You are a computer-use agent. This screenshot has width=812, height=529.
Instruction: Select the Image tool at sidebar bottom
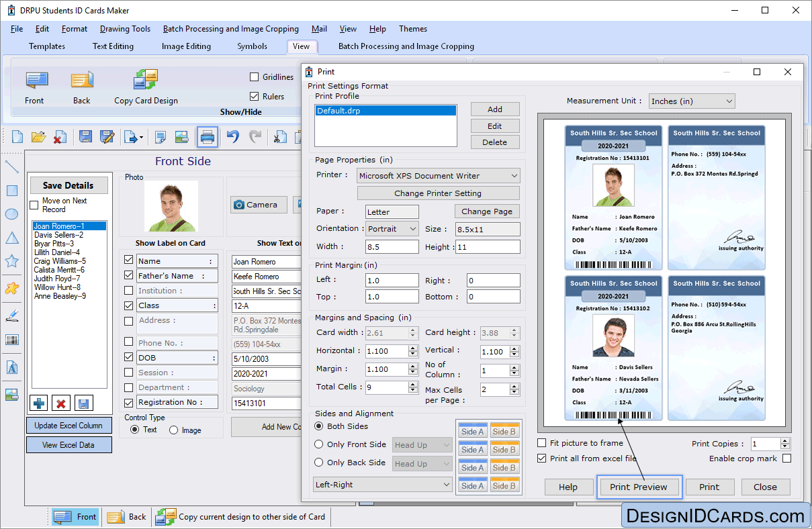[x=11, y=394]
